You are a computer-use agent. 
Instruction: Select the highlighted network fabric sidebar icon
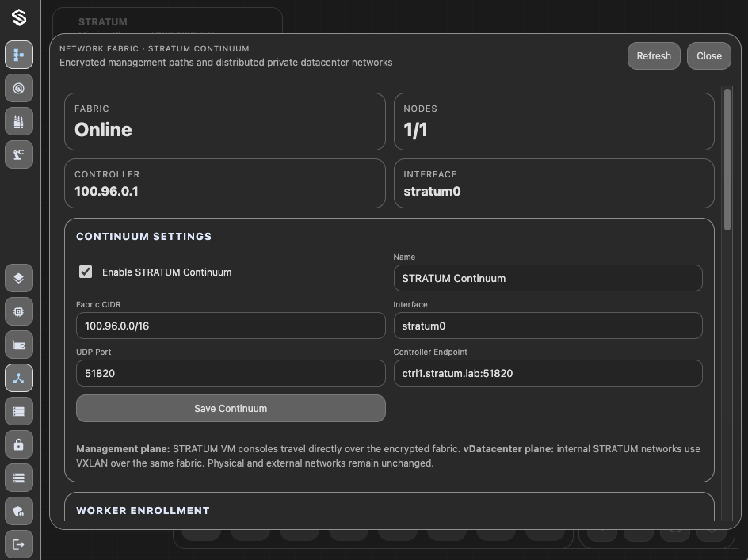[x=18, y=379]
